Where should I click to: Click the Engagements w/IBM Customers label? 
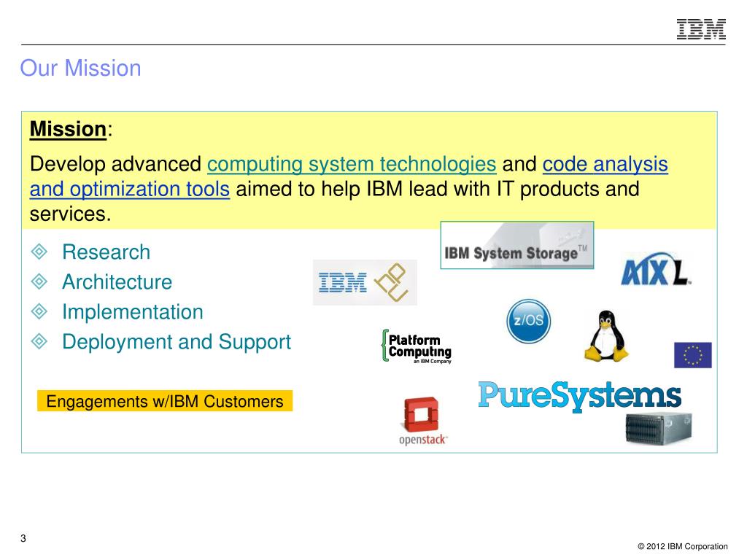coord(165,401)
